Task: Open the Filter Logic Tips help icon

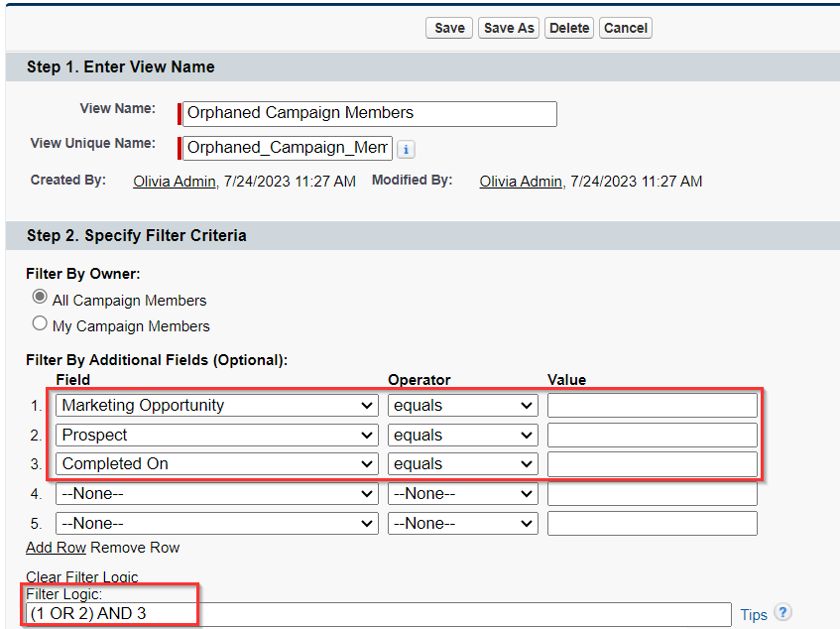Action: 782,612
